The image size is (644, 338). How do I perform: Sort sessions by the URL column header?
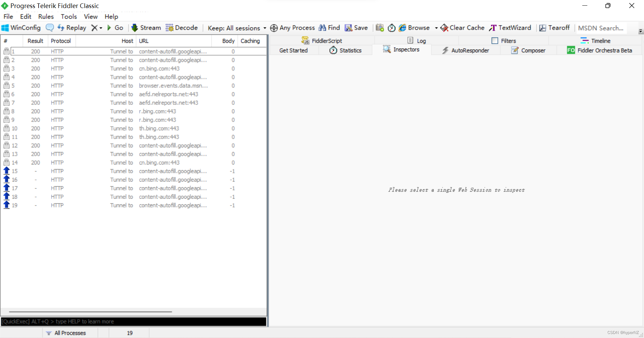pyautogui.click(x=174, y=41)
